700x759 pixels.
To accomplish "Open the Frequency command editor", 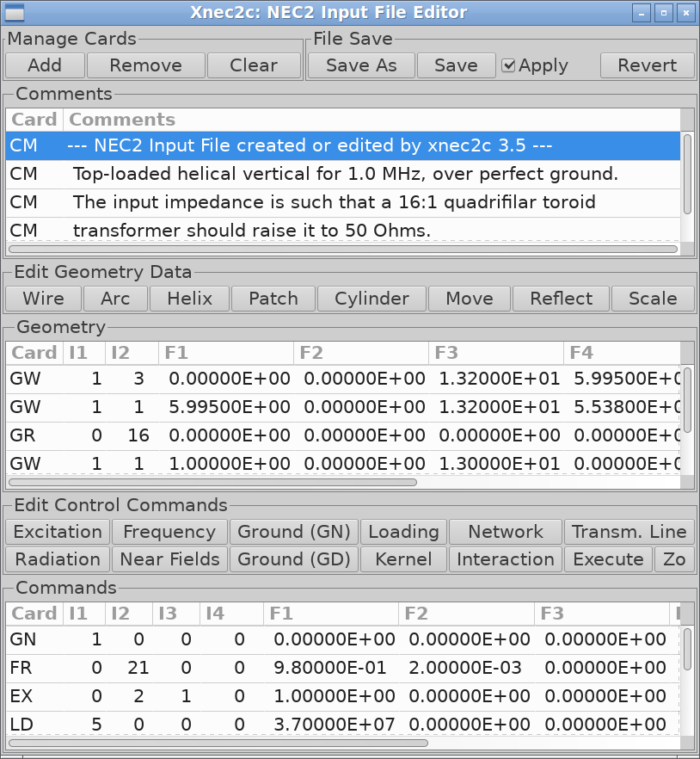I will point(169,532).
